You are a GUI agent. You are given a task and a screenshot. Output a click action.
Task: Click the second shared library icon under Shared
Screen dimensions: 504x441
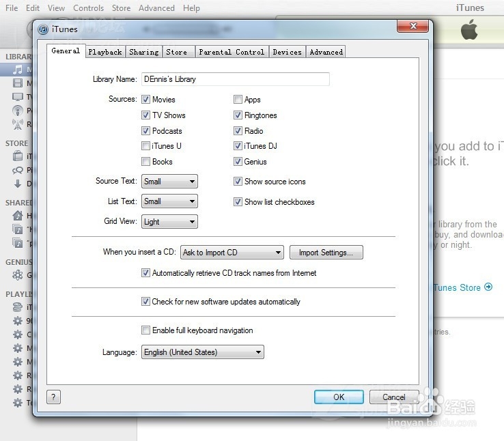(18, 242)
